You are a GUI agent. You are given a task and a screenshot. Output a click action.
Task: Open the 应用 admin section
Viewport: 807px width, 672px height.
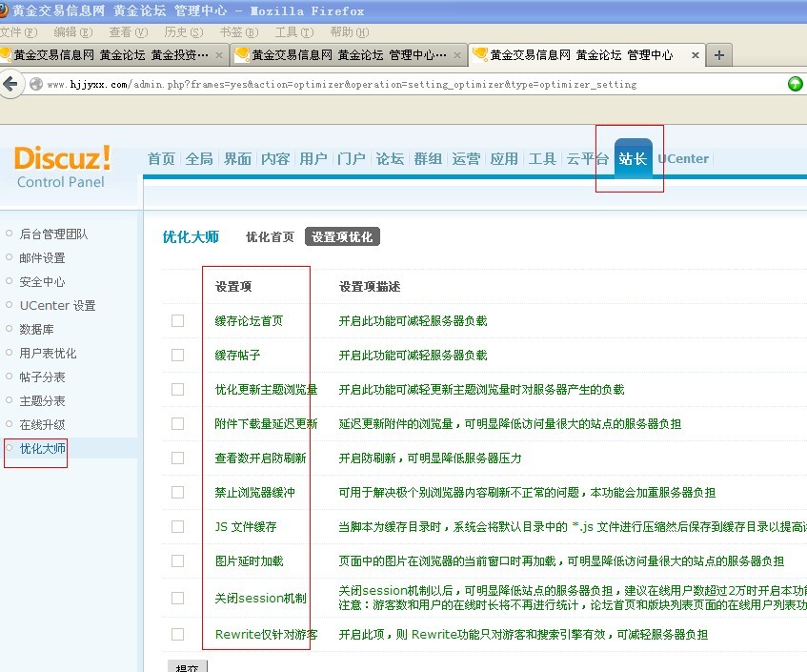[504, 158]
